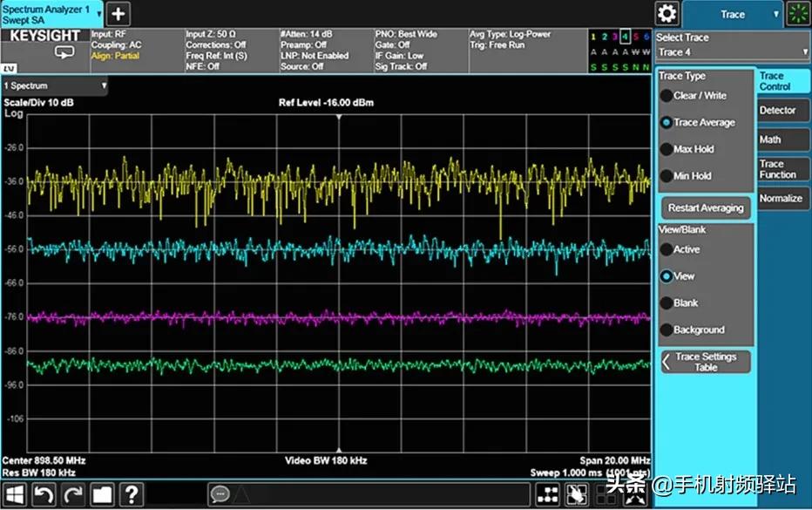Screen dimensions: 812x510
Task: Click the plus icon to add a screen
Action: (x=118, y=13)
